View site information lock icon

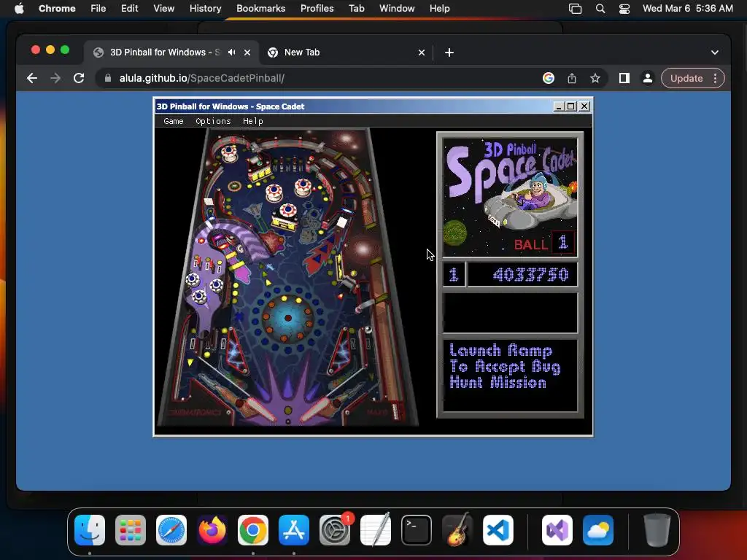[108, 78]
